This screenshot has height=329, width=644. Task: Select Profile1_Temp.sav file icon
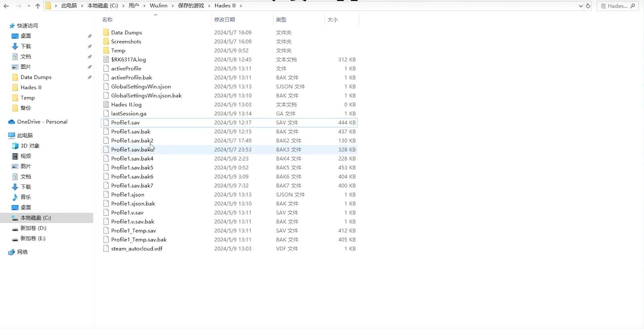point(106,230)
